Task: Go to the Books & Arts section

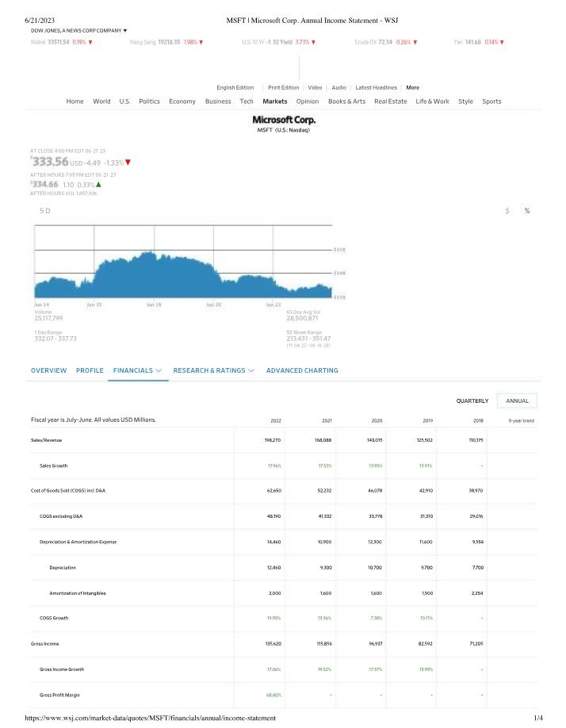Action: [x=346, y=102]
